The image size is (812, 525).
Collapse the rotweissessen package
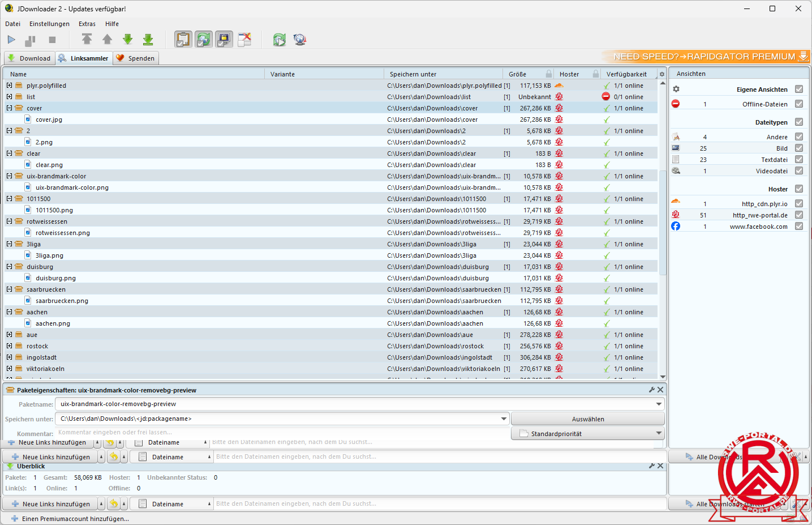coord(9,221)
